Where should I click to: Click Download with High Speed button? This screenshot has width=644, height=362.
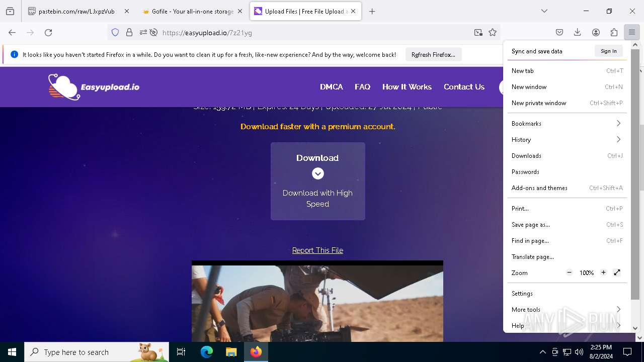pyautogui.click(x=317, y=181)
